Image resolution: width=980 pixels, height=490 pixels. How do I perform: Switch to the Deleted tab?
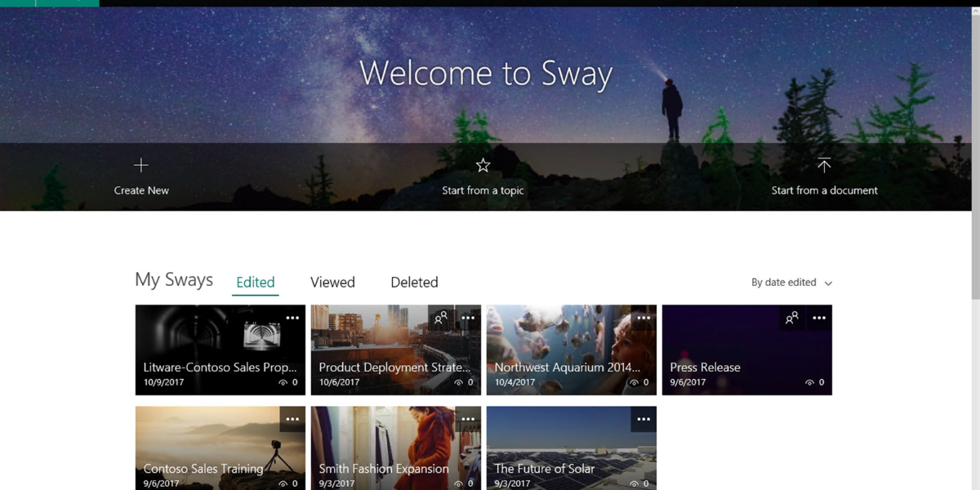[414, 282]
